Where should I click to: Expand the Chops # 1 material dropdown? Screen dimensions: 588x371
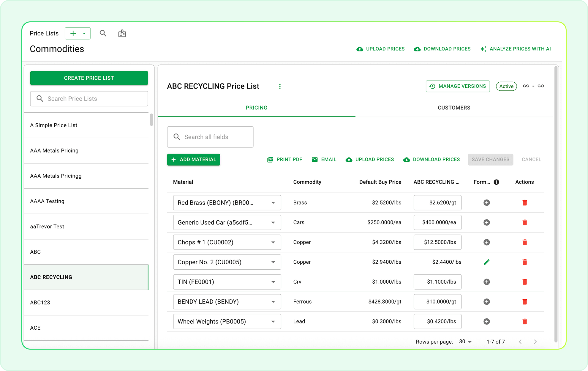click(x=273, y=242)
